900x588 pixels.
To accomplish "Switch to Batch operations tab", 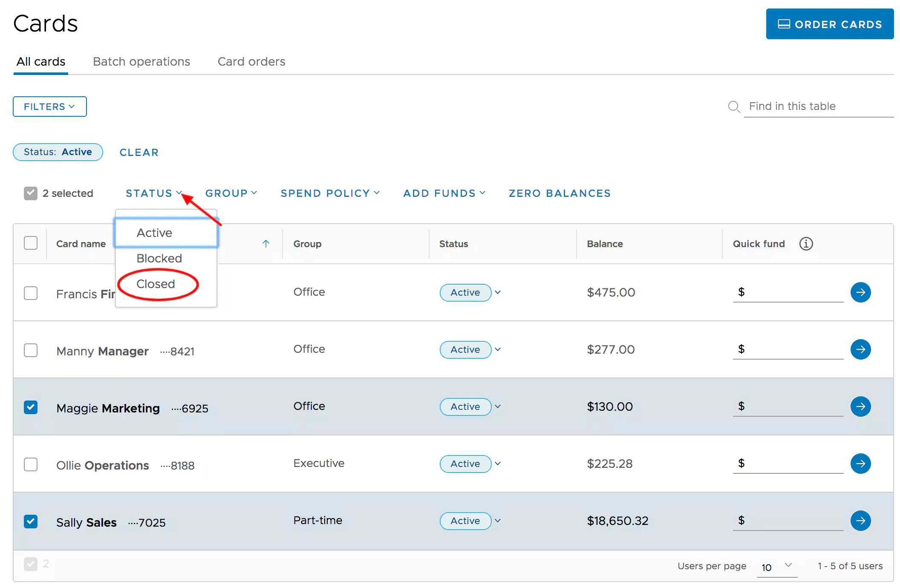I will click(x=141, y=62).
